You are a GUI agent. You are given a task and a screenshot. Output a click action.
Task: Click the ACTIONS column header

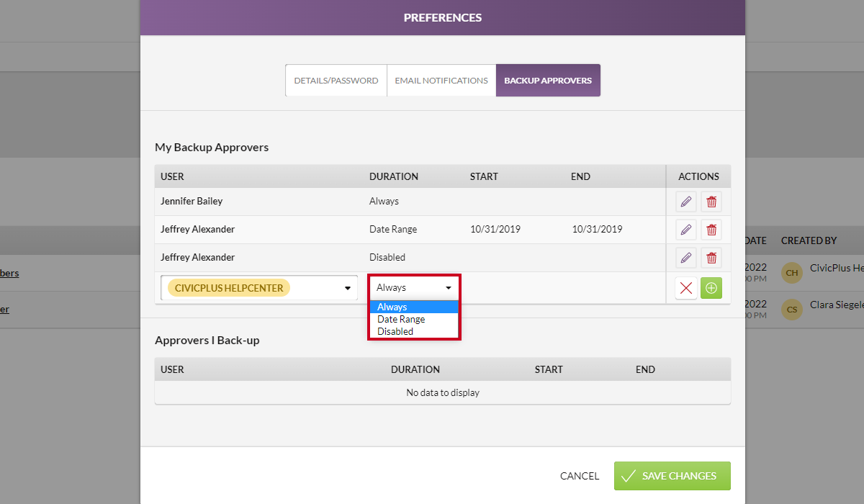point(698,176)
